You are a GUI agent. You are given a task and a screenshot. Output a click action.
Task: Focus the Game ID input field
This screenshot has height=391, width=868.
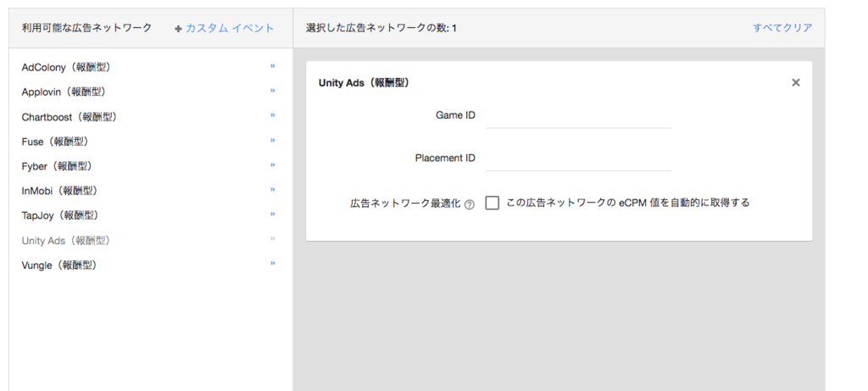(578, 116)
